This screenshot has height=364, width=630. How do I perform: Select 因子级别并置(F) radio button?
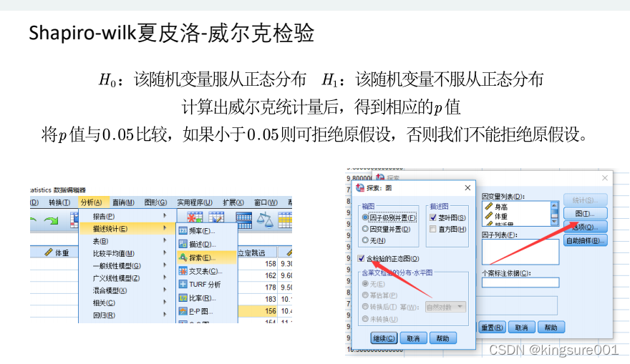(365, 217)
